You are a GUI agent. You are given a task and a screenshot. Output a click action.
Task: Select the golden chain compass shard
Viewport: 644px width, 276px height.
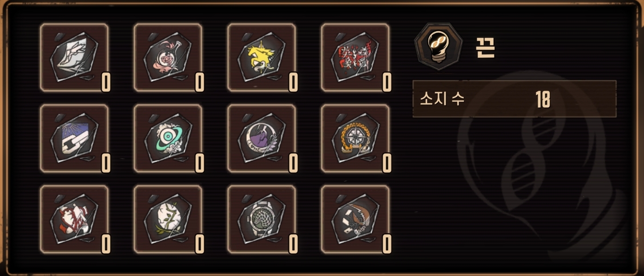coord(355,138)
